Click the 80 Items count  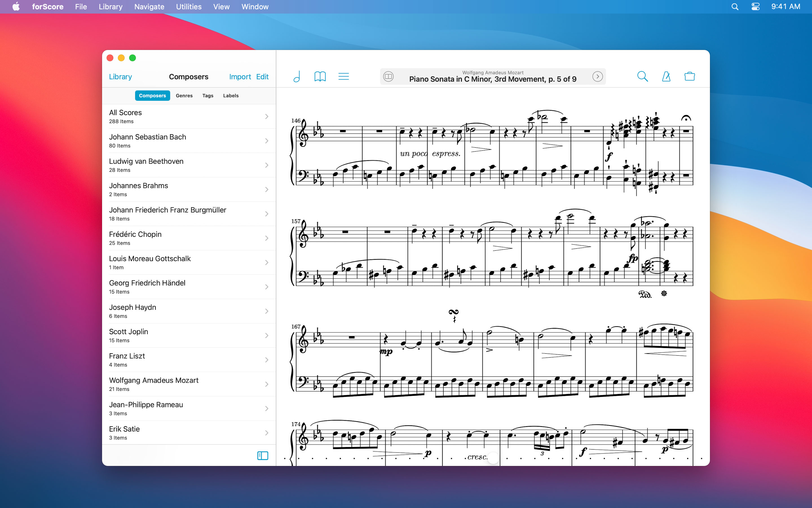tap(120, 146)
